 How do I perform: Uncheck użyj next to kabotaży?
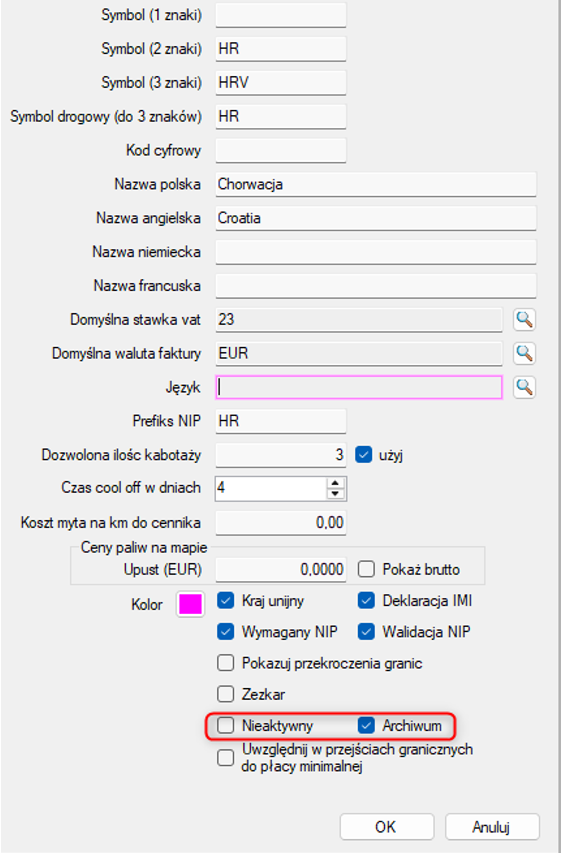(363, 454)
